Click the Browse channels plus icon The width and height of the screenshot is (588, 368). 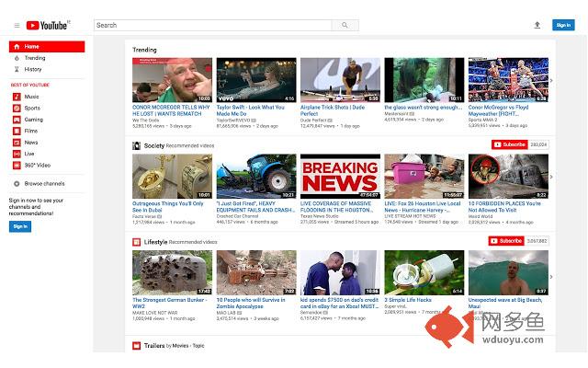[17, 184]
